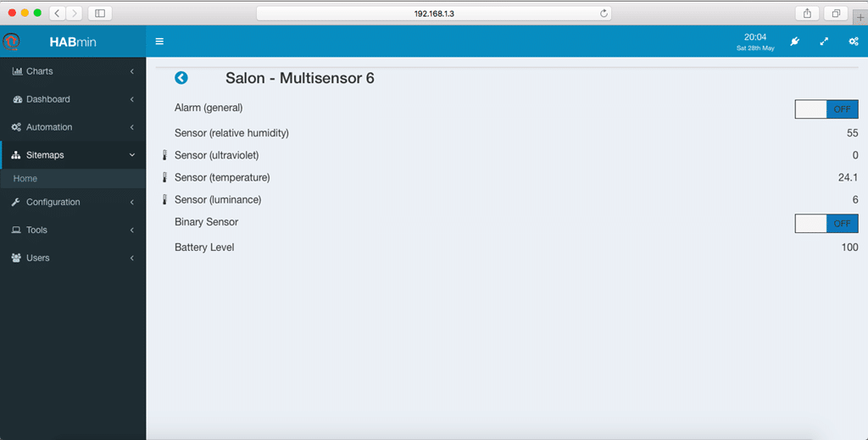
Task: Click the ultraviolet value 0
Action: (x=855, y=155)
